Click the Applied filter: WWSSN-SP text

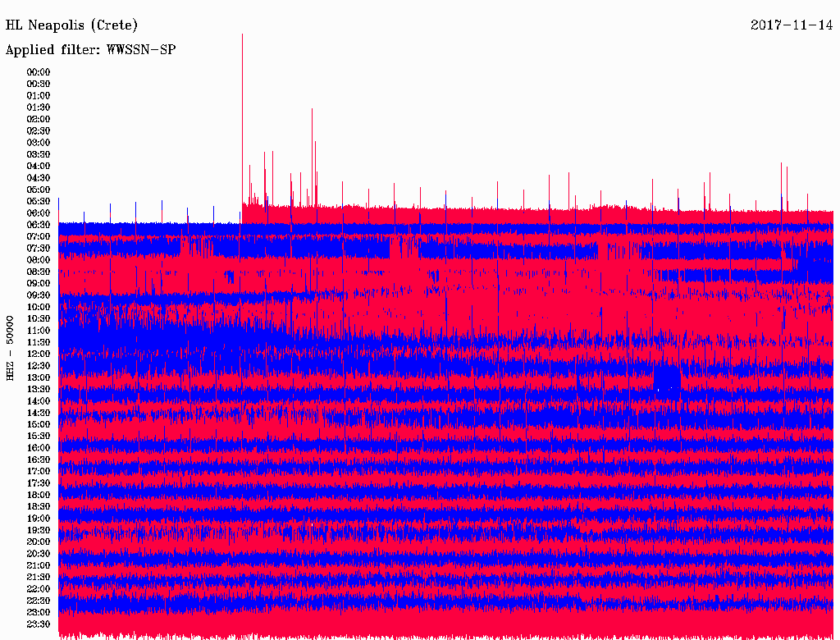91,50
